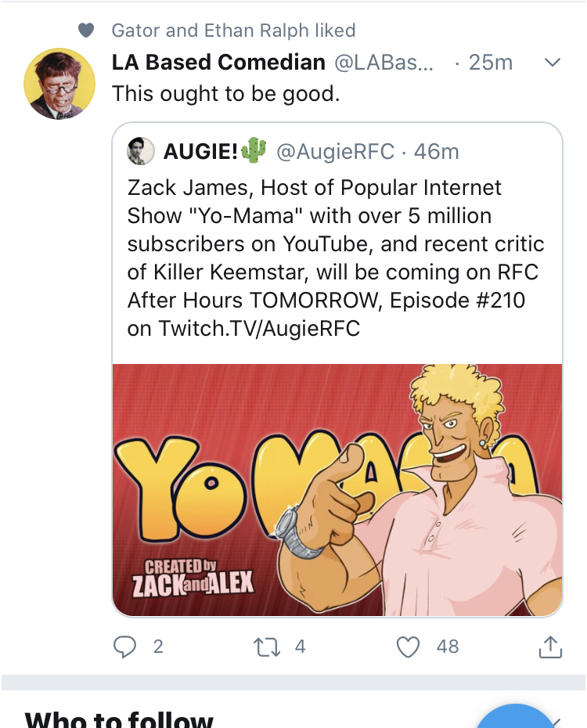Click the 46m quoted tweet timestamp
The height and width of the screenshot is (728, 587).
coord(436,151)
